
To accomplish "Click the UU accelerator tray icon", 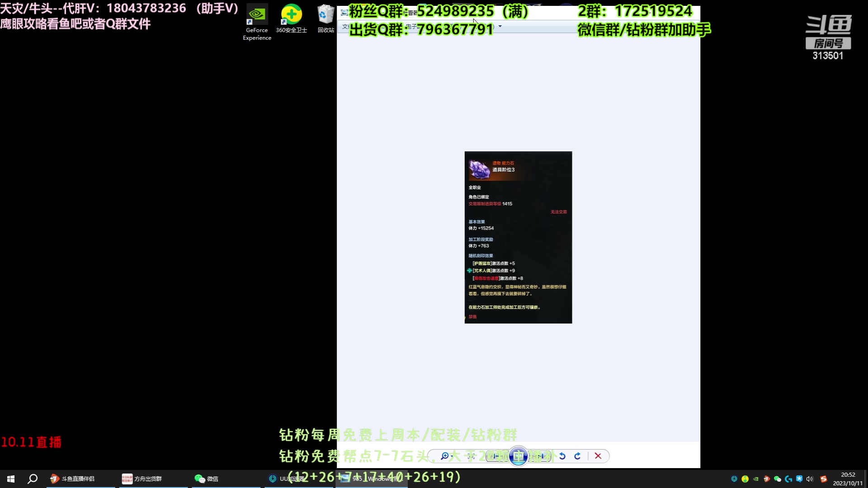I will (734, 479).
